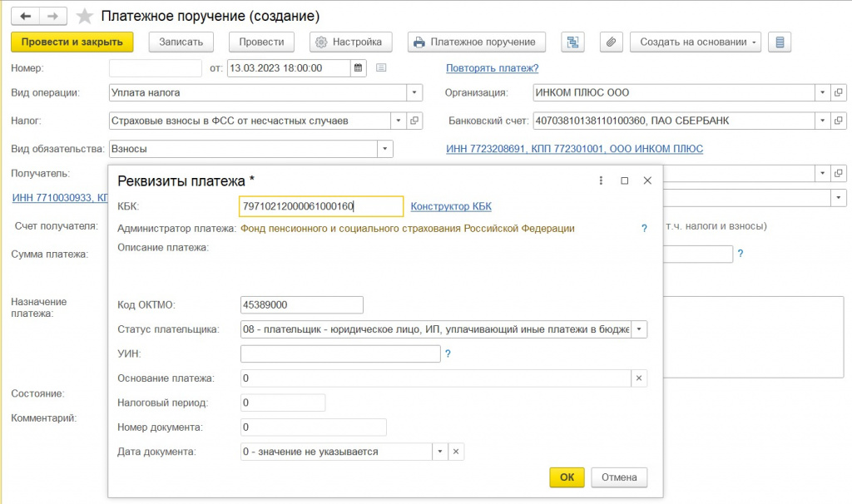The height and width of the screenshot is (504, 852).
Task: Open the document structure icon button
Action: [572, 42]
